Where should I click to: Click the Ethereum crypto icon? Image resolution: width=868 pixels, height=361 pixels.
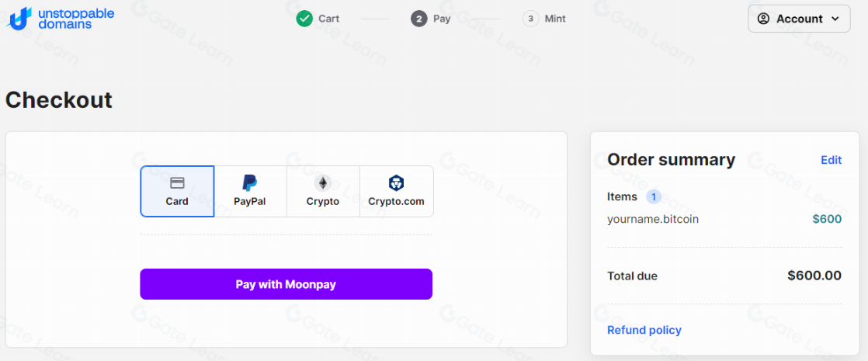pyautogui.click(x=322, y=183)
